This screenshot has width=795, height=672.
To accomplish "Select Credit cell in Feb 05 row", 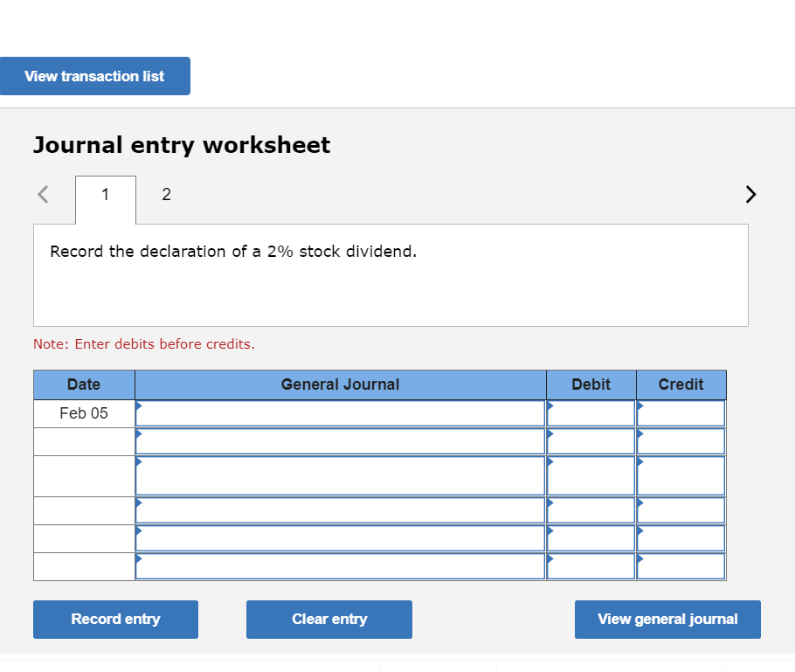I will pos(681,413).
